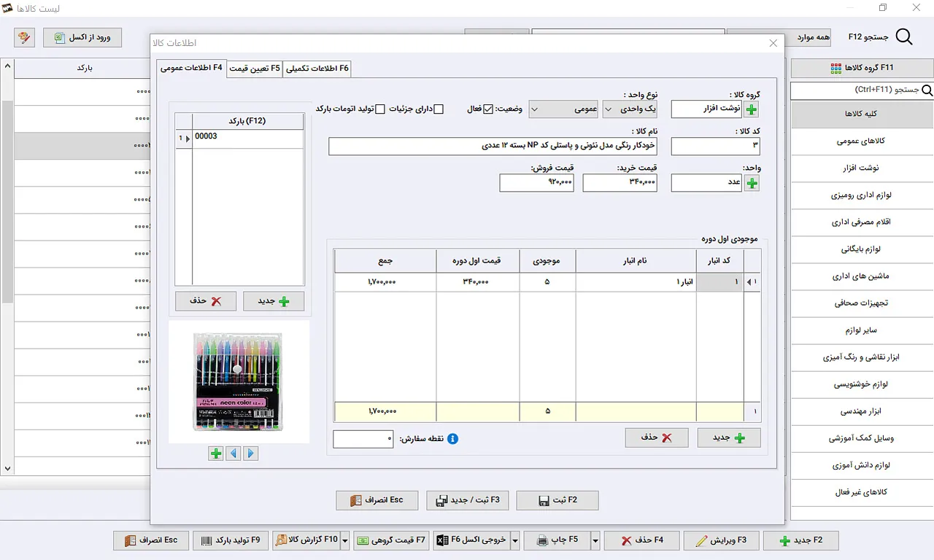The height and width of the screenshot is (560, 934).
Task: Click حذف under the warehouse stock table
Action: click(657, 437)
